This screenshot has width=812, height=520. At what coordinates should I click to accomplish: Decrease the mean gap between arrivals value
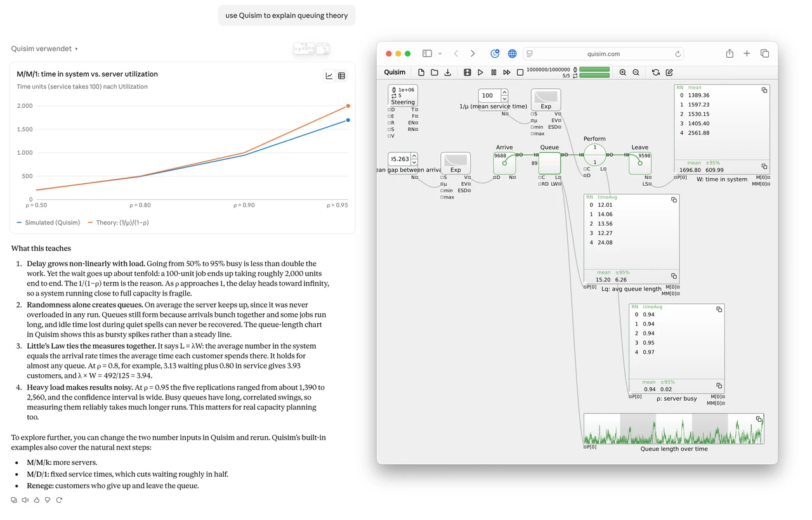(x=414, y=162)
